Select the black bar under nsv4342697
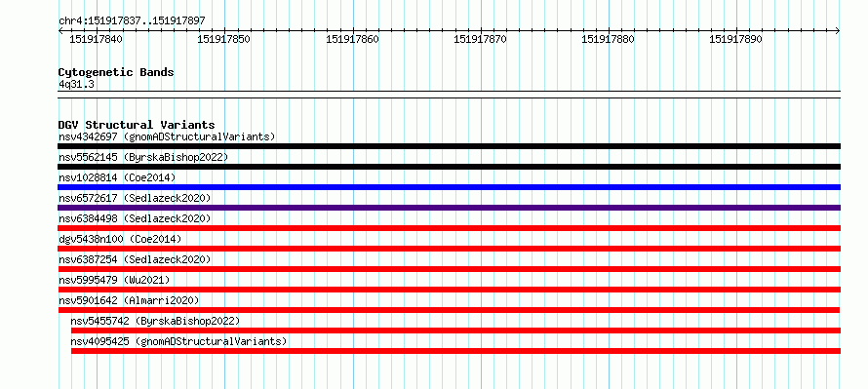The width and height of the screenshot is (868, 389). pos(449,146)
